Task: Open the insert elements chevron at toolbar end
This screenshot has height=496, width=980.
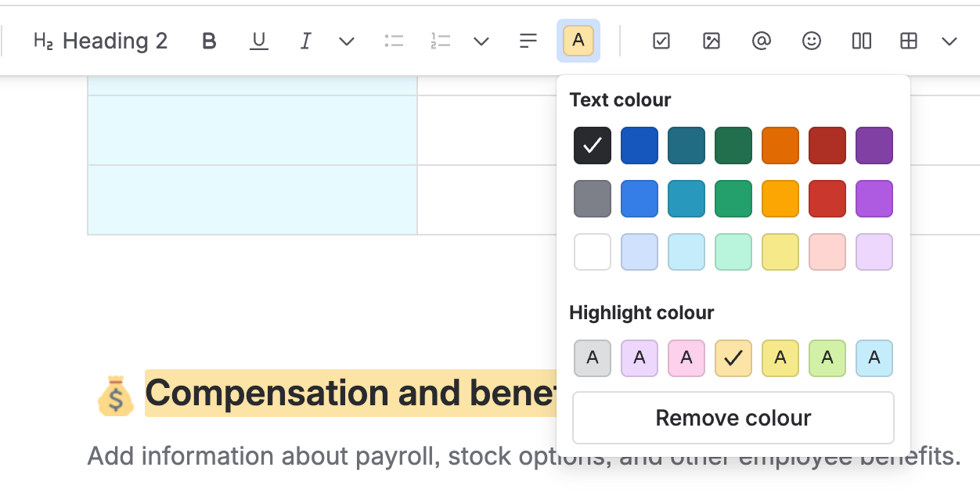Action: [949, 41]
